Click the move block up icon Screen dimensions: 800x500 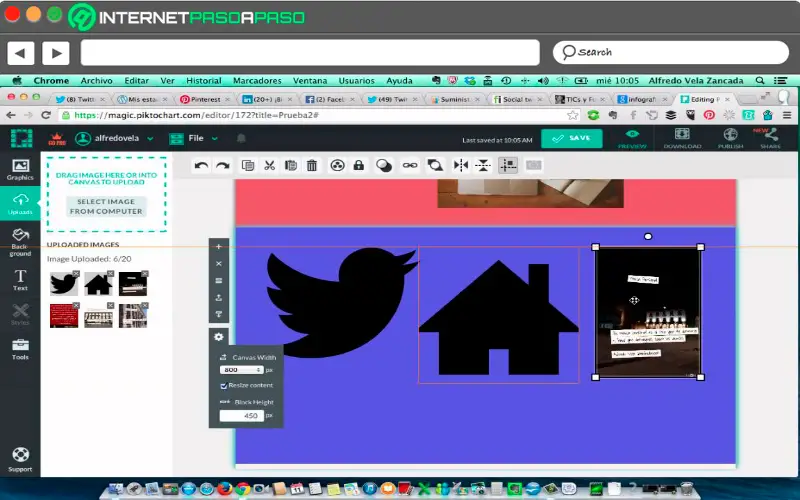(x=218, y=297)
